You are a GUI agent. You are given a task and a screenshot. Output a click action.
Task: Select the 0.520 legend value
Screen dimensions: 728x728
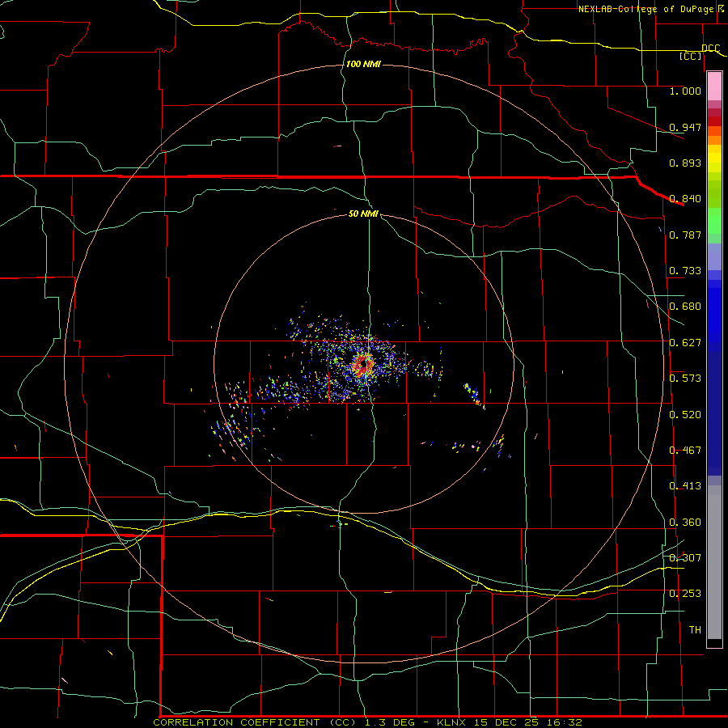pyautogui.click(x=685, y=415)
